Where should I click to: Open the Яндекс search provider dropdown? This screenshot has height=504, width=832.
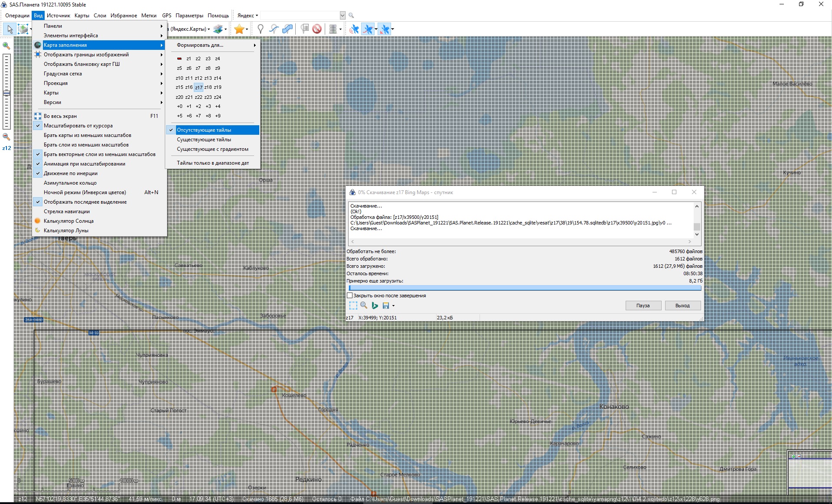click(x=248, y=16)
